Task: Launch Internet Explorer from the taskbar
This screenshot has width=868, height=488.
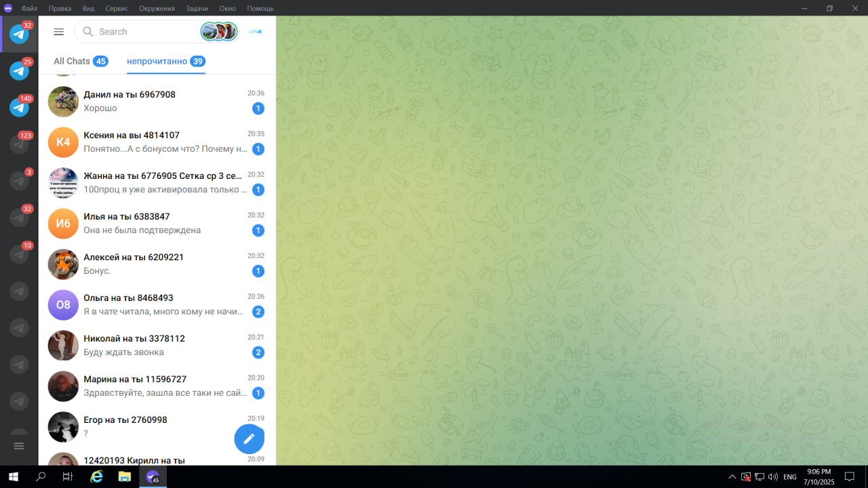Action: [97, 476]
